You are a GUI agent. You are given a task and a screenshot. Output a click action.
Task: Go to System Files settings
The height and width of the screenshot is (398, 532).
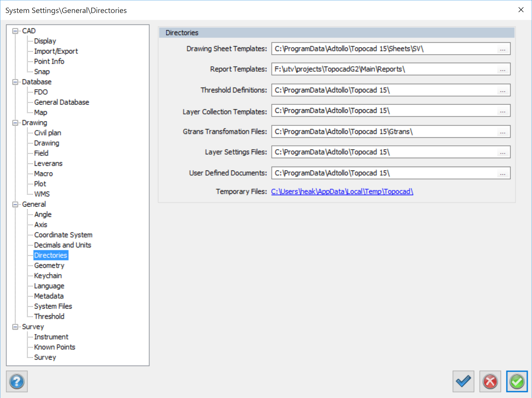(53, 306)
